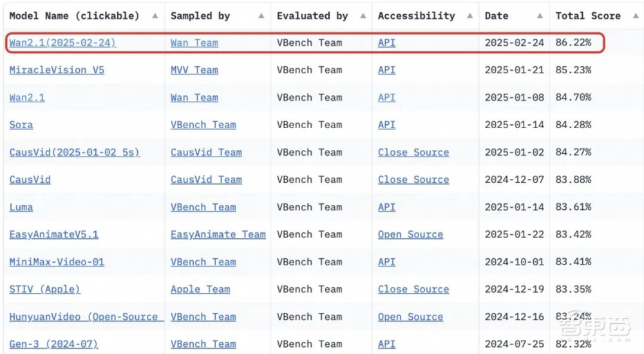Sort table by Accessibility arrow
This screenshot has height=354, width=644.
click(x=469, y=16)
